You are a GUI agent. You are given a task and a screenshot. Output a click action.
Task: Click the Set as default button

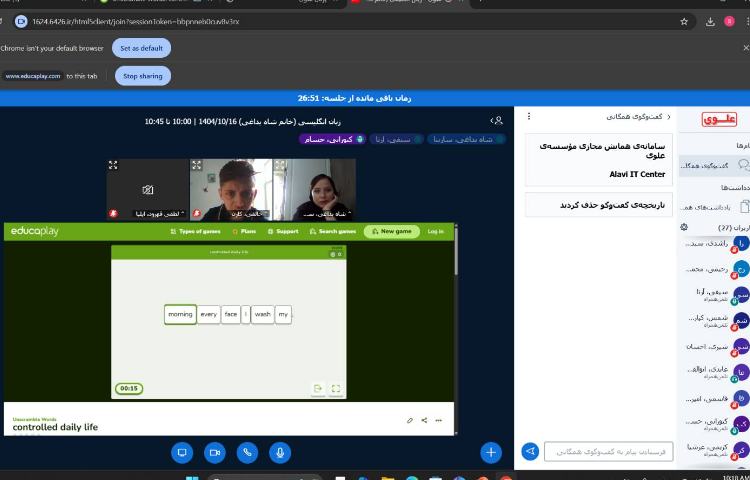point(141,48)
